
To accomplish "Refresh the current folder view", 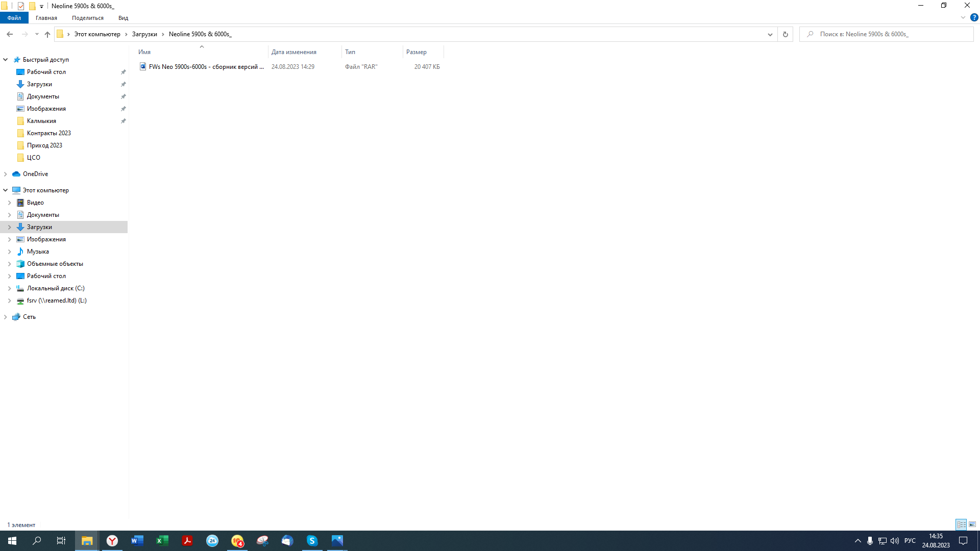I will [x=785, y=34].
